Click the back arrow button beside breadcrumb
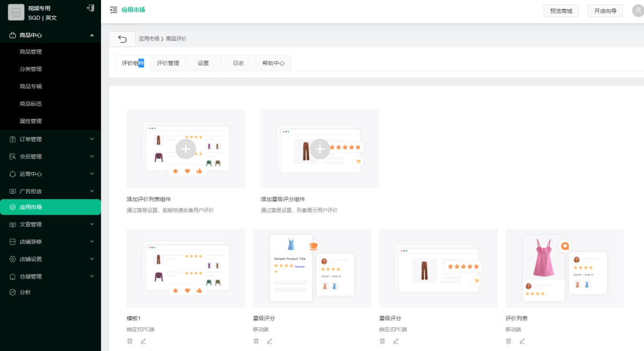The height and width of the screenshot is (351, 644). [x=122, y=39]
